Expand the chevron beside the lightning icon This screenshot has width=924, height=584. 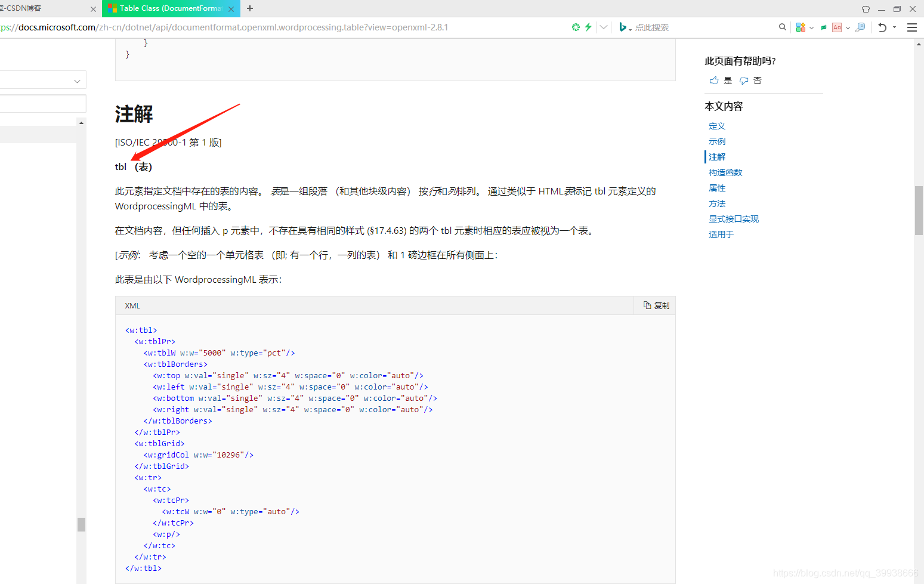603,27
